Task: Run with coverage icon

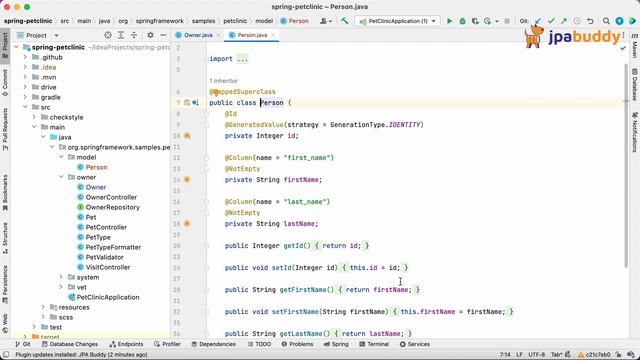Action: pos(475,21)
